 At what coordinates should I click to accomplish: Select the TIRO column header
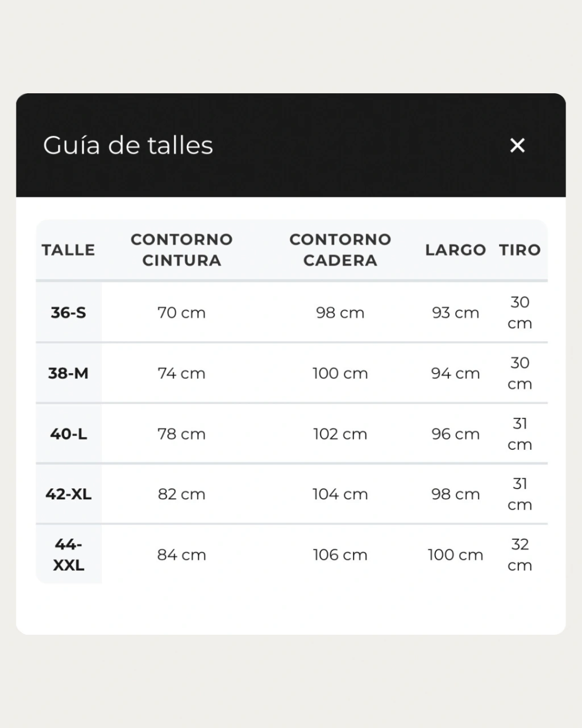tap(520, 250)
